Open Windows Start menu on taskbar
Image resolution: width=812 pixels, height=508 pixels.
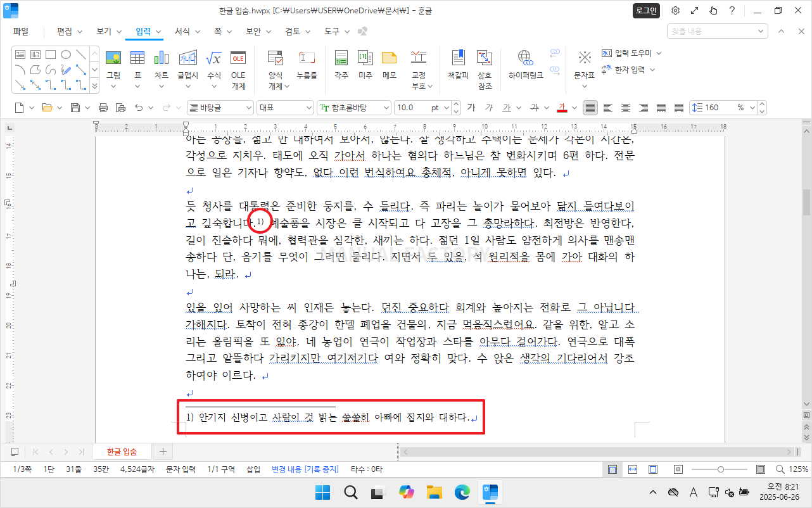point(322,492)
